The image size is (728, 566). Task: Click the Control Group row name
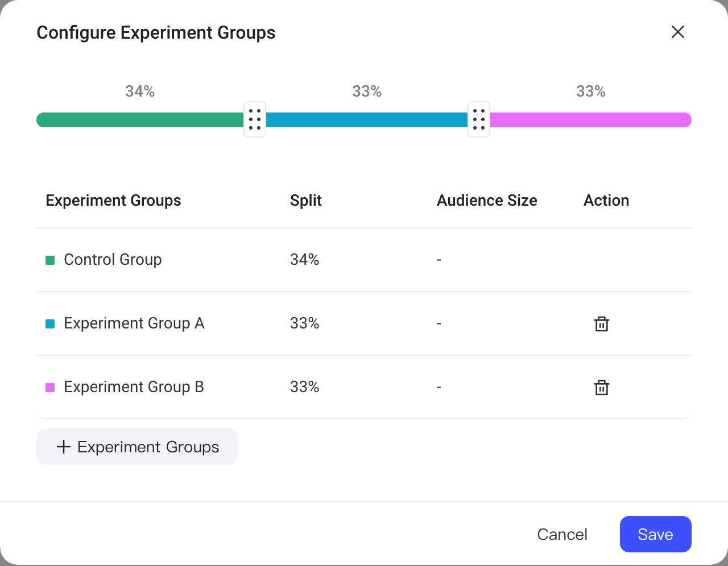pyautogui.click(x=113, y=260)
